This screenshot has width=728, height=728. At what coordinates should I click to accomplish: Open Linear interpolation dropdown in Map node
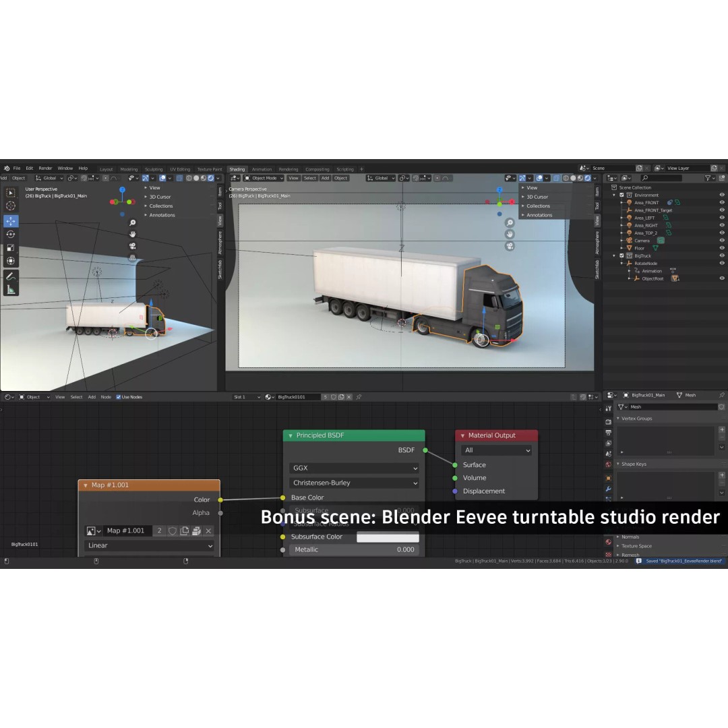[x=149, y=545]
